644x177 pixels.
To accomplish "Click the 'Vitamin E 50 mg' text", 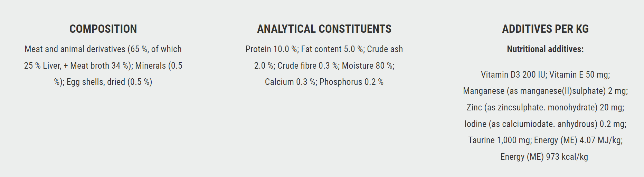I will (579, 75).
